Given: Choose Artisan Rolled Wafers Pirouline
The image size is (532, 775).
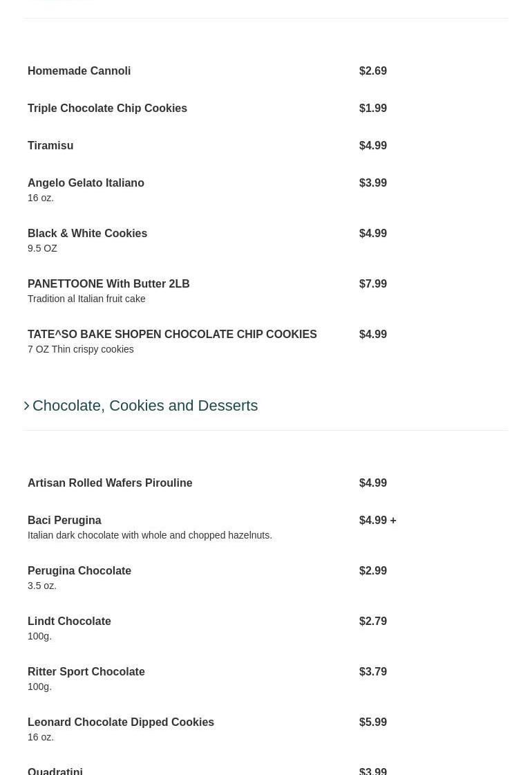Looking at the screenshot, I should pos(110,483).
